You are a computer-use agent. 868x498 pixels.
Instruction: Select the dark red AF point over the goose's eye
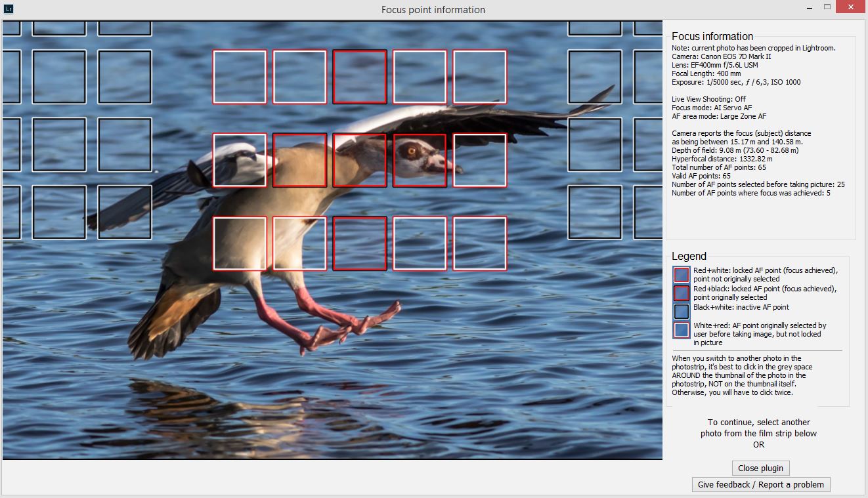420,159
